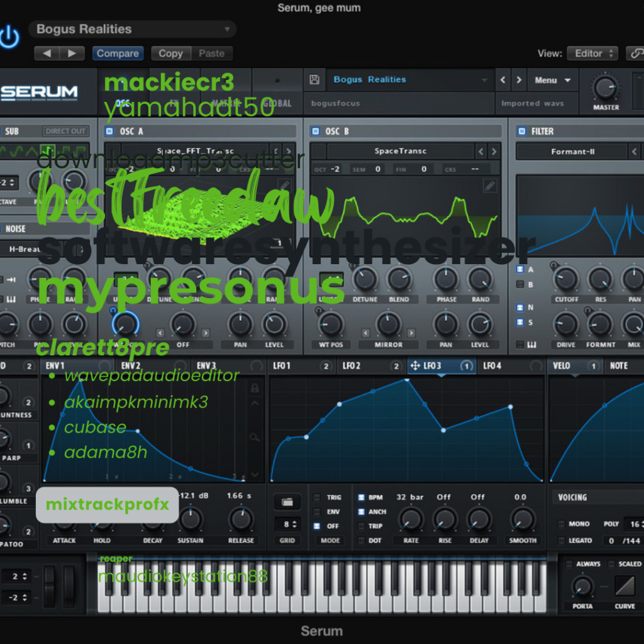The height and width of the screenshot is (644, 644).
Task: Toggle filter routing for B
Action: pyautogui.click(x=520, y=284)
